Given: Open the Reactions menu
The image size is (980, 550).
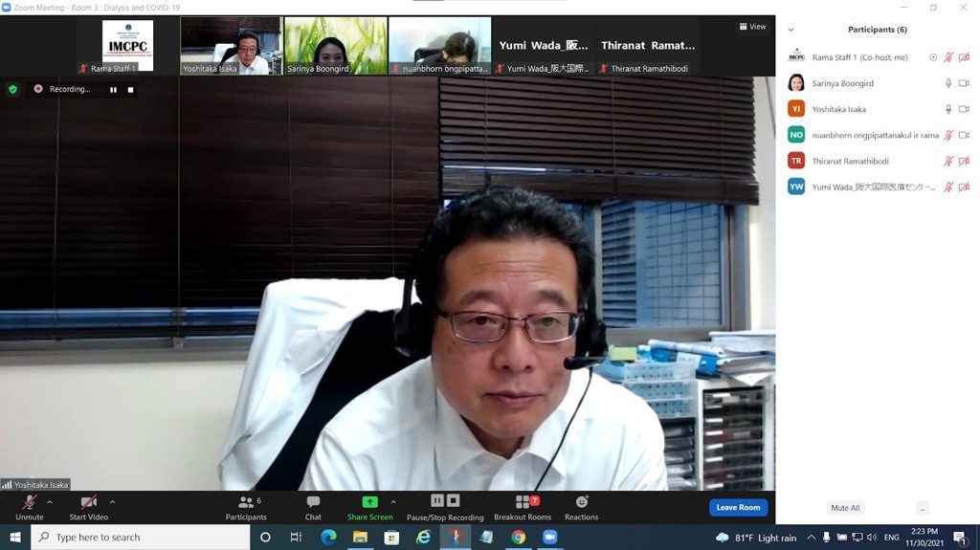Looking at the screenshot, I should click(x=581, y=508).
